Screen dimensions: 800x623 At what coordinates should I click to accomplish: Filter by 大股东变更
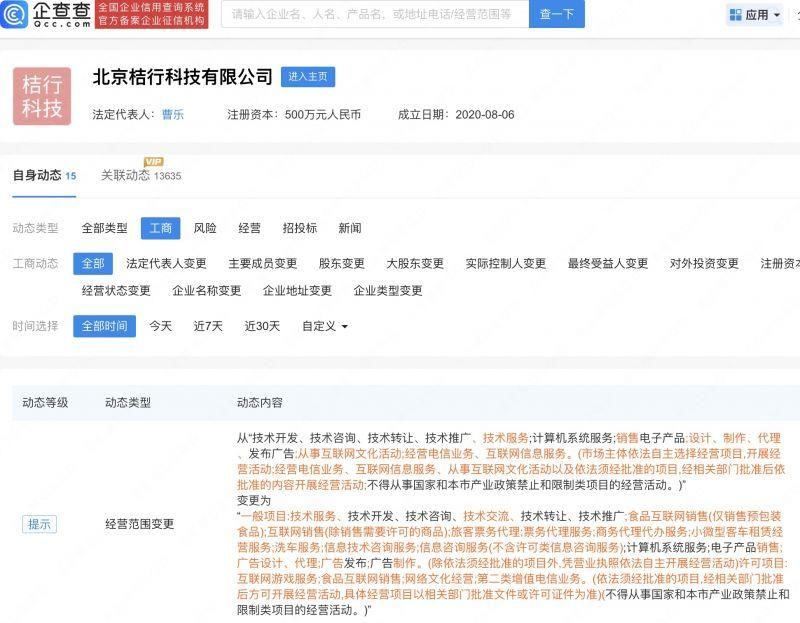pos(415,264)
